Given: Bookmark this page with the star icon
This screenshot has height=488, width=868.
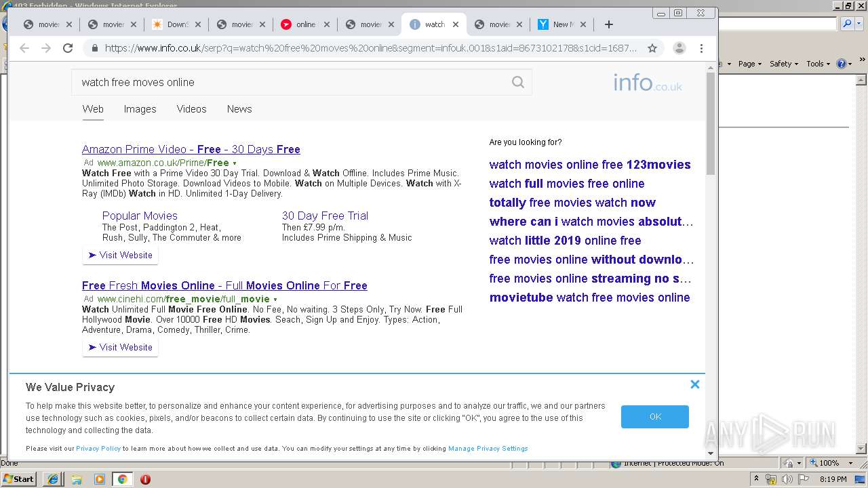Looking at the screenshot, I should tap(652, 48).
